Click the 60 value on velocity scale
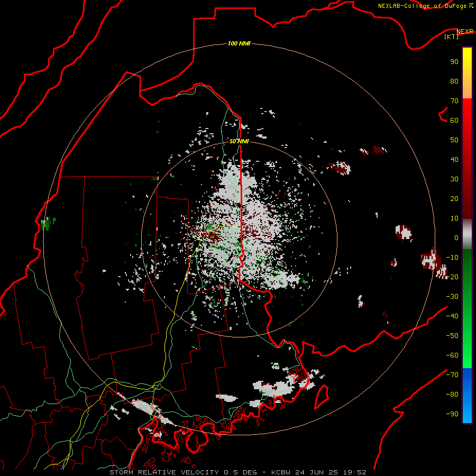This screenshot has width=476, height=476. pos(454,120)
